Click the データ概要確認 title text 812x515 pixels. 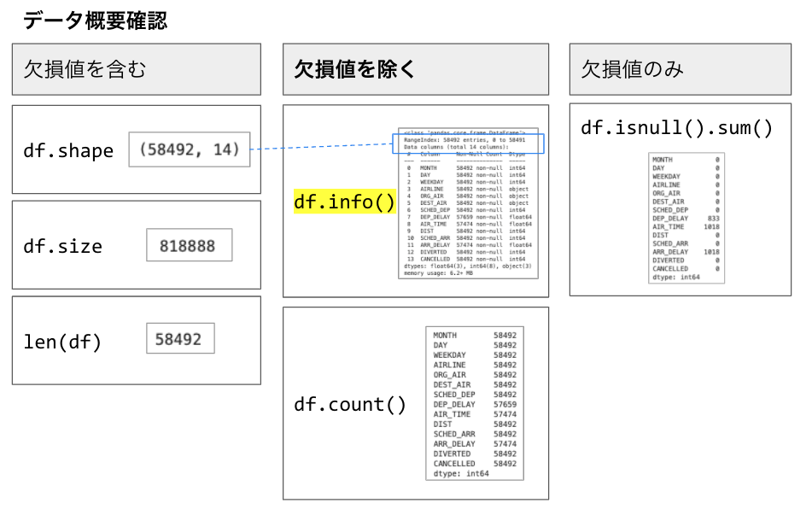[95, 20]
